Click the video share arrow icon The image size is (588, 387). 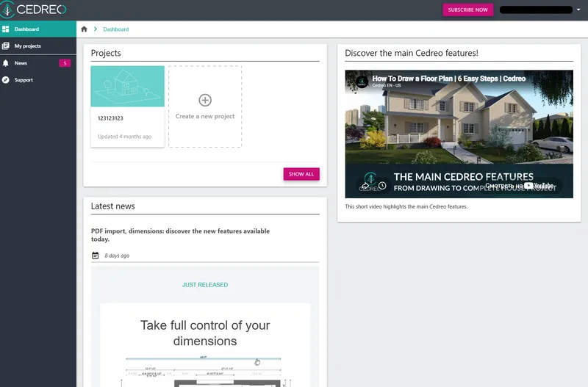(365, 186)
